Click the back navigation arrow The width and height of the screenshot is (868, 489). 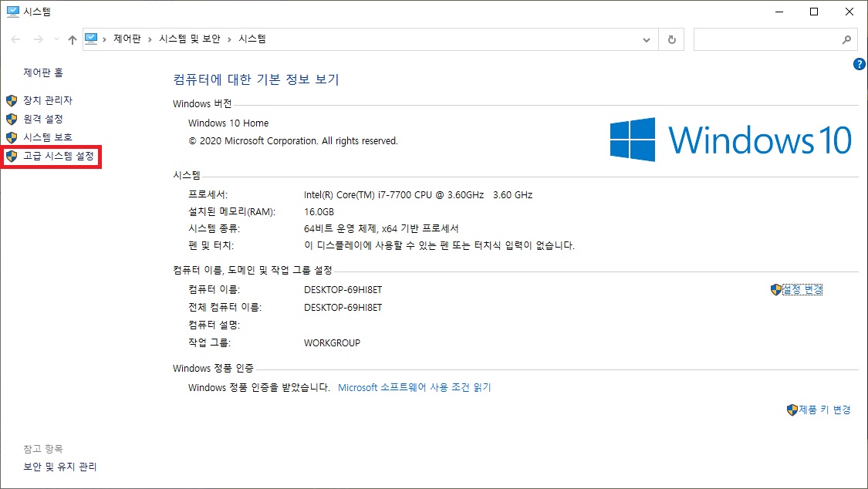[15, 39]
